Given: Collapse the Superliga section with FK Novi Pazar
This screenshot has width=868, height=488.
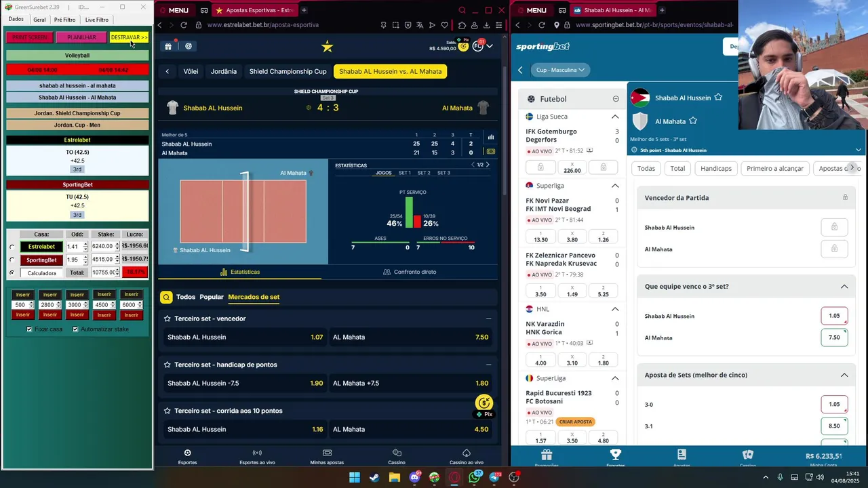Looking at the screenshot, I should pyautogui.click(x=615, y=186).
